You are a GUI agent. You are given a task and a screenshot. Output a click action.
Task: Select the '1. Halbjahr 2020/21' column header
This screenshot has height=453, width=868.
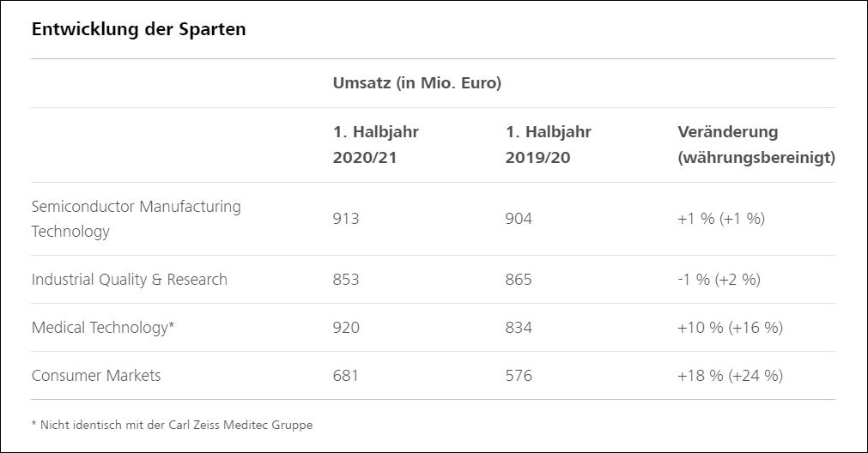point(375,145)
